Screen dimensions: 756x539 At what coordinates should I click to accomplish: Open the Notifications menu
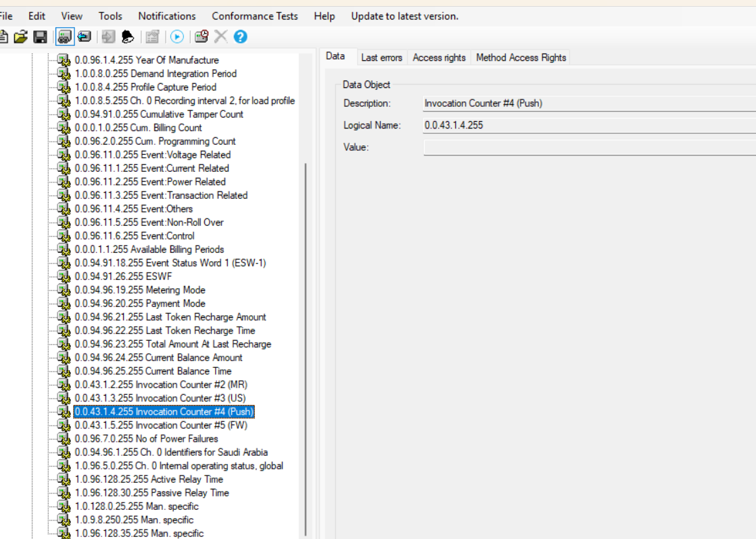click(x=167, y=16)
